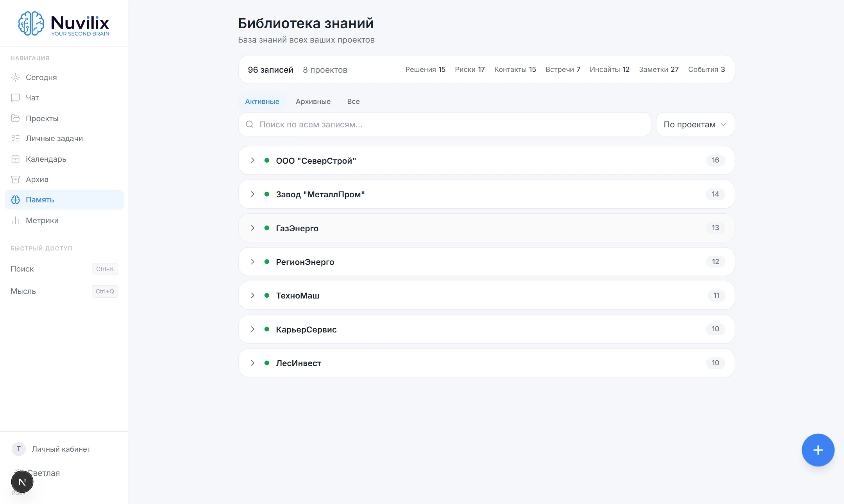Screen dimensions: 844x504
Task: Filter by Инсайты 12
Action: coord(610,70)
